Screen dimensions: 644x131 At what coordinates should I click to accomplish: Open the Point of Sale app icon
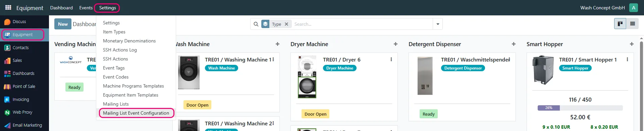pyautogui.click(x=7, y=87)
